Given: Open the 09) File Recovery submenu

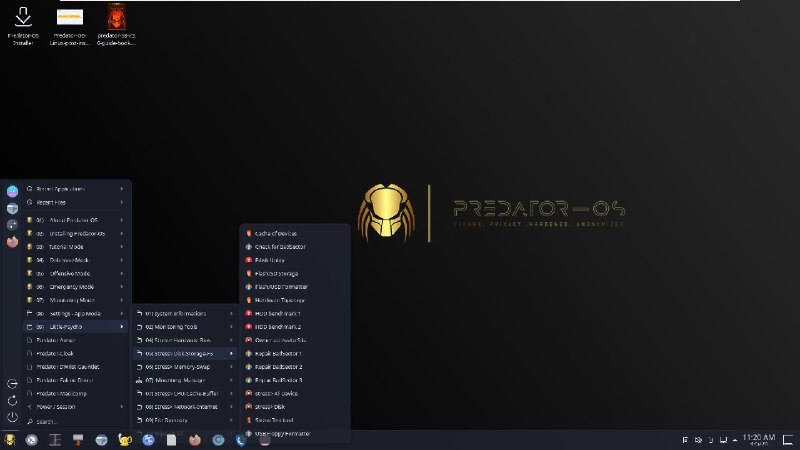Looking at the screenshot, I should [x=185, y=420].
